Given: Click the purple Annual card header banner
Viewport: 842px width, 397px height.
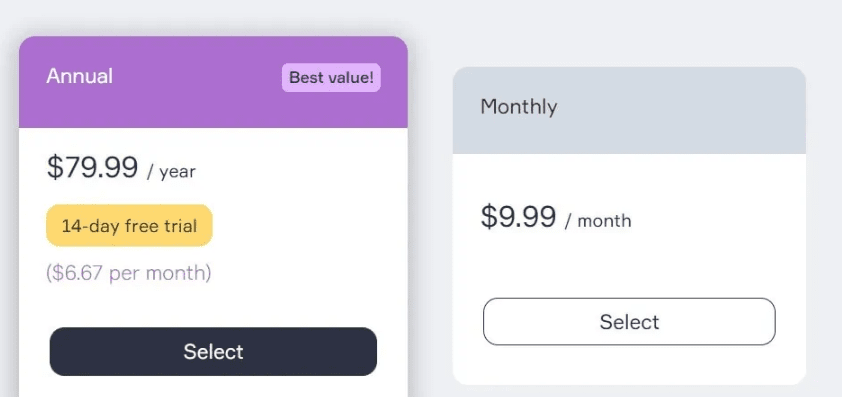Looking at the screenshot, I should [x=213, y=82].
